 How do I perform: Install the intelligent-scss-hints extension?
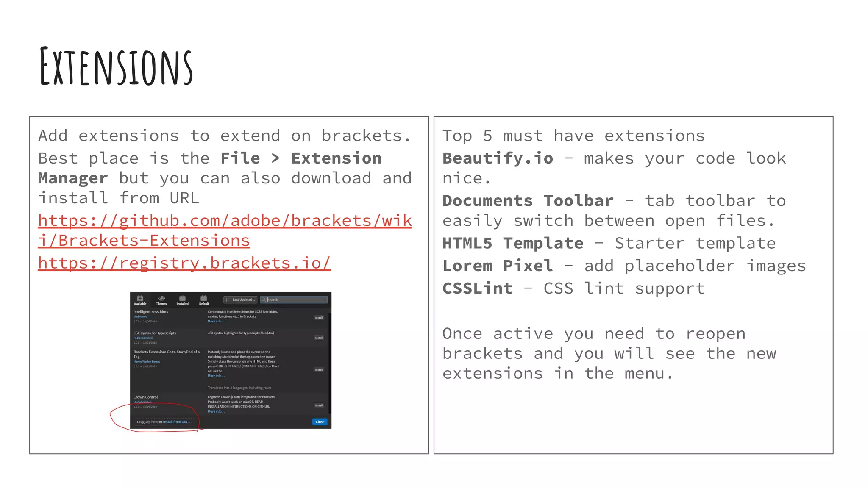coord(319,317)
